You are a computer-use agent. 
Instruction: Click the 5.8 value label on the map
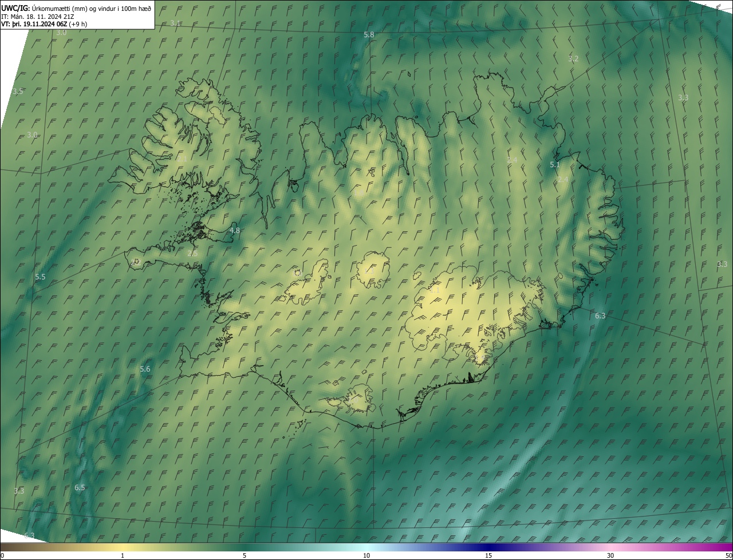point(369,35)
